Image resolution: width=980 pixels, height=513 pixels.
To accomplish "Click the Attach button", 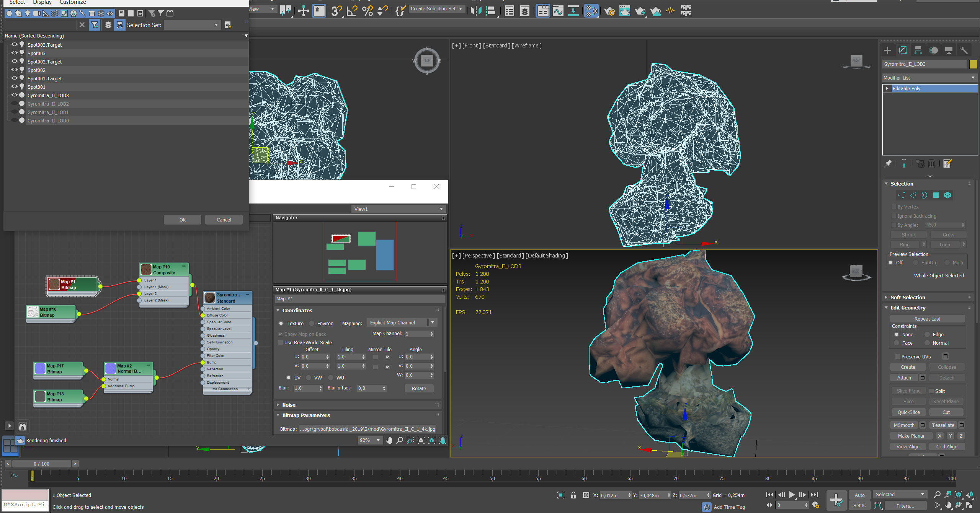I will pyautogui.click(x=904, y=378).
